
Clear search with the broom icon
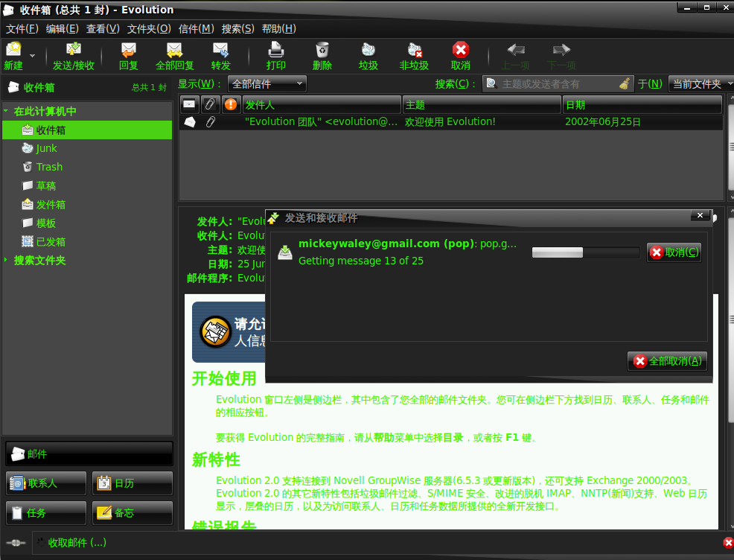click(625, 84)
